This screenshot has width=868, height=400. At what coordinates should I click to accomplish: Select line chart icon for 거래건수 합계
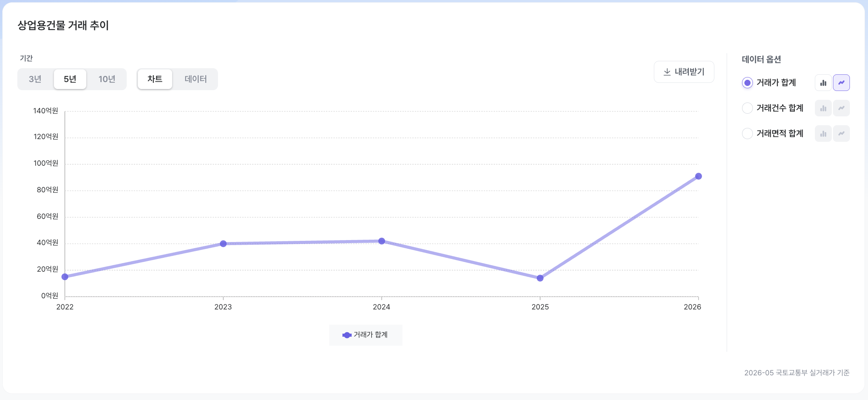841,108
